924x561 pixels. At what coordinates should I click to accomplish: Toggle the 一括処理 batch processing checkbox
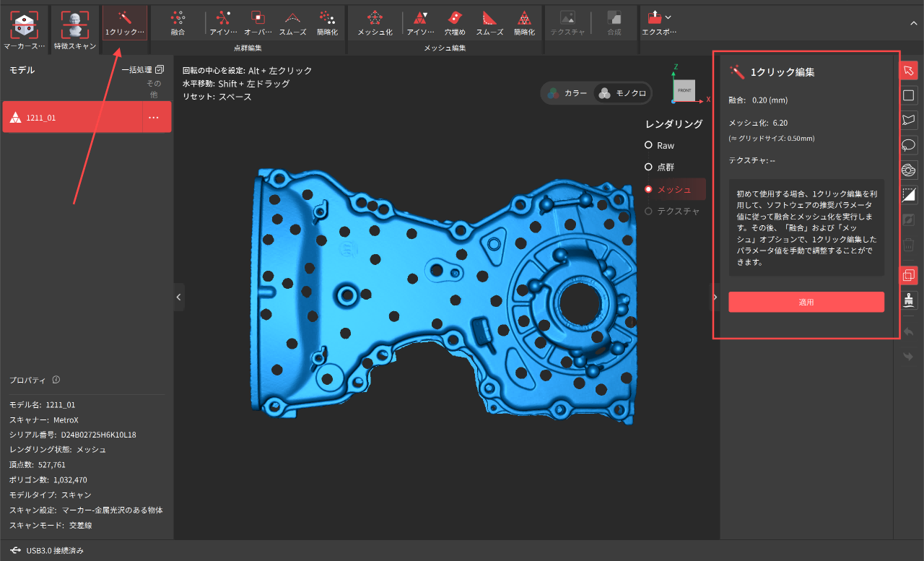160,70
